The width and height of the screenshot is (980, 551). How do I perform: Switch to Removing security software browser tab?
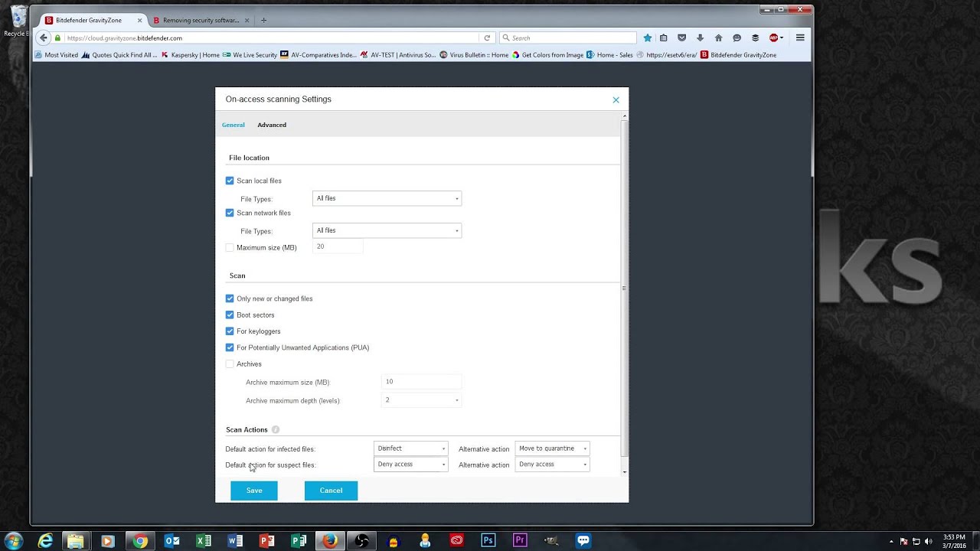[x=200, y=21]
